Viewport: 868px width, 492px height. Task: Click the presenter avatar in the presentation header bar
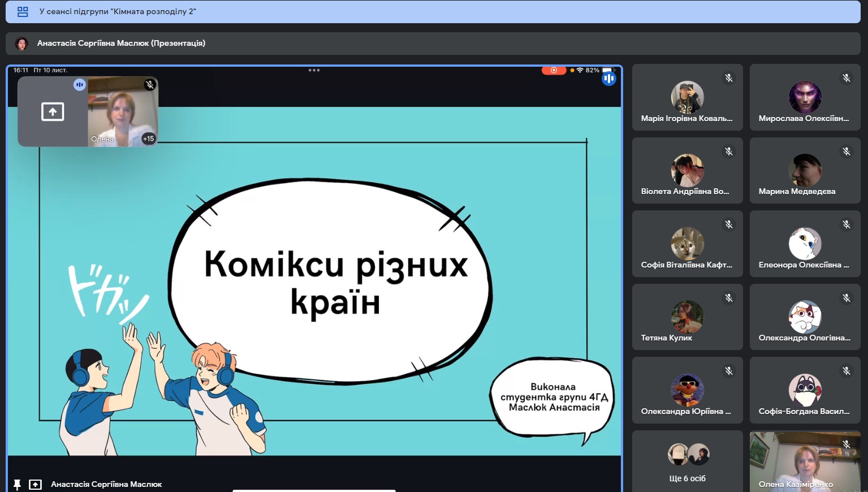[x=21, y=44]
